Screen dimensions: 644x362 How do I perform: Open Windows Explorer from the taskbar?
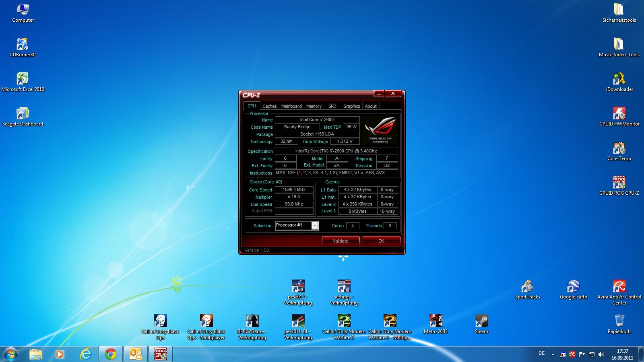[35, 354]
